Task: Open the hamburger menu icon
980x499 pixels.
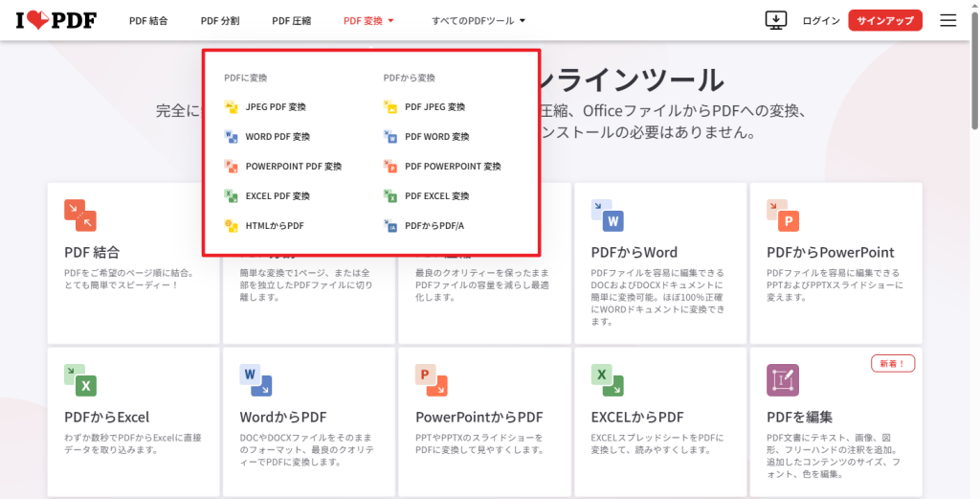Action: point(947,20)
